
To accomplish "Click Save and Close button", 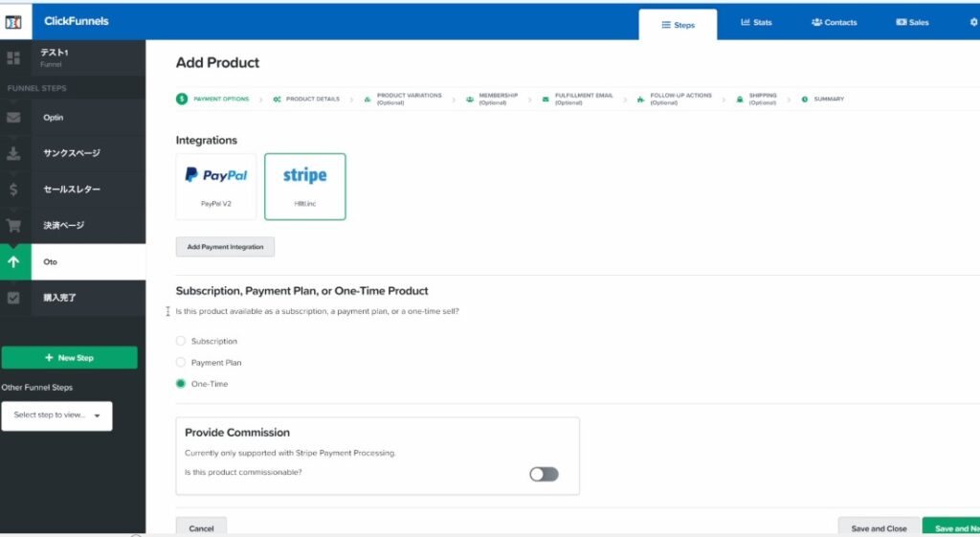I will pos(879,527).
